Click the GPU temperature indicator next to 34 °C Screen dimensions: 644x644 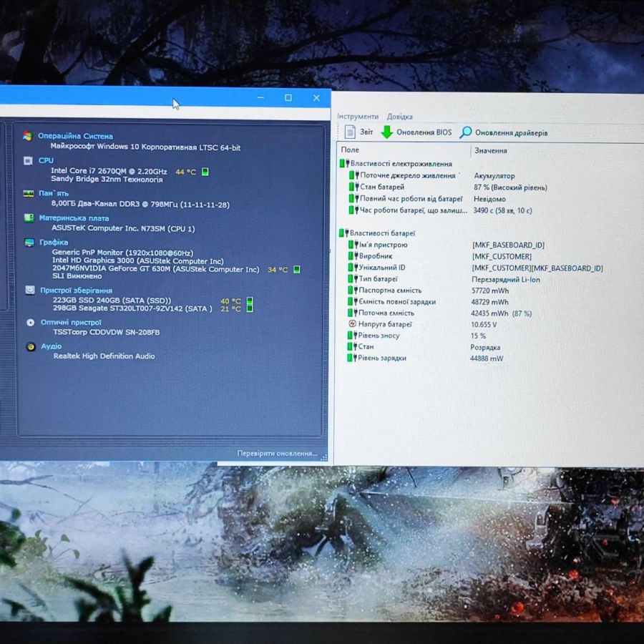pyautogui.click(x=296, y=270)
